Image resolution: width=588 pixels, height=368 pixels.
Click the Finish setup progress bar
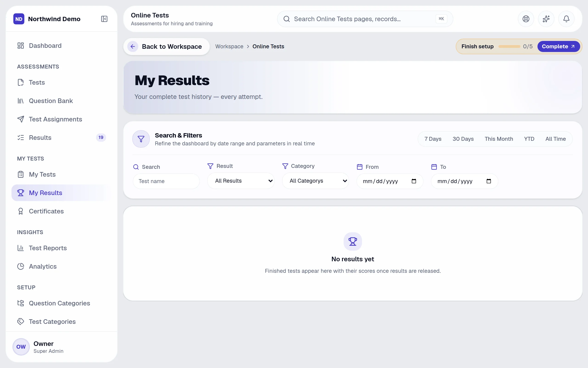click(509, 46)
